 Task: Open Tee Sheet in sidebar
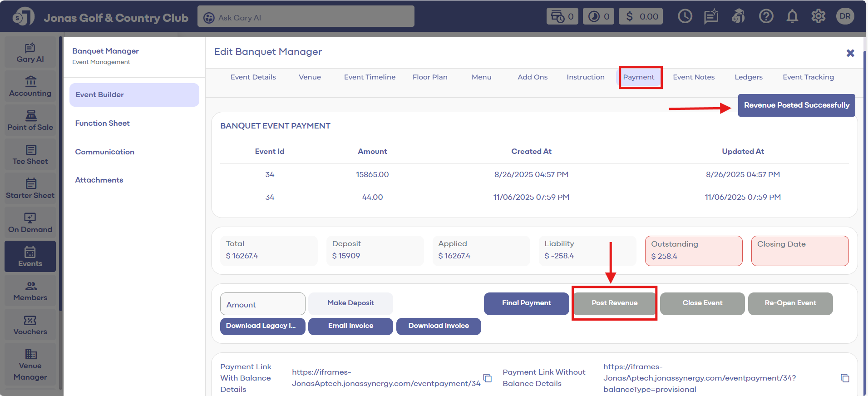[x=30, y=155]
